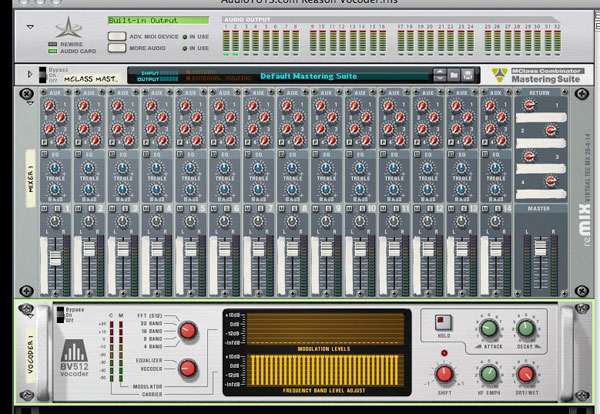Image resolution: width=600 pixels, height=414 pixels.
Task: Mute mixer channel 12
Action: 417,209
